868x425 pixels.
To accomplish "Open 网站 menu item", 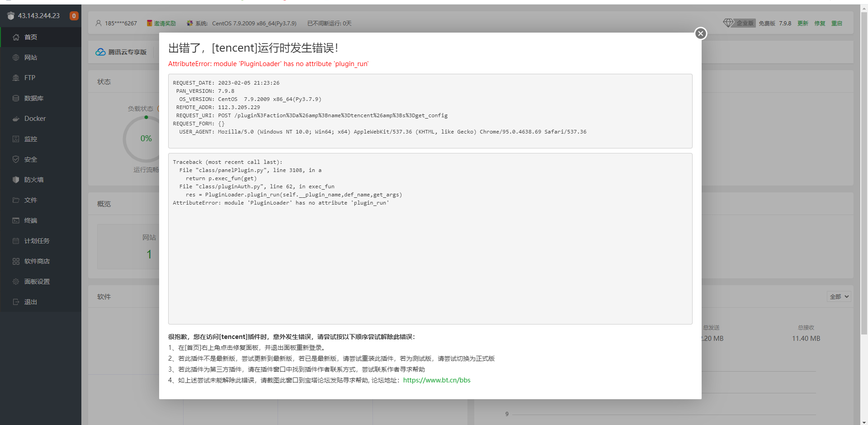I will tap(41, 57).
